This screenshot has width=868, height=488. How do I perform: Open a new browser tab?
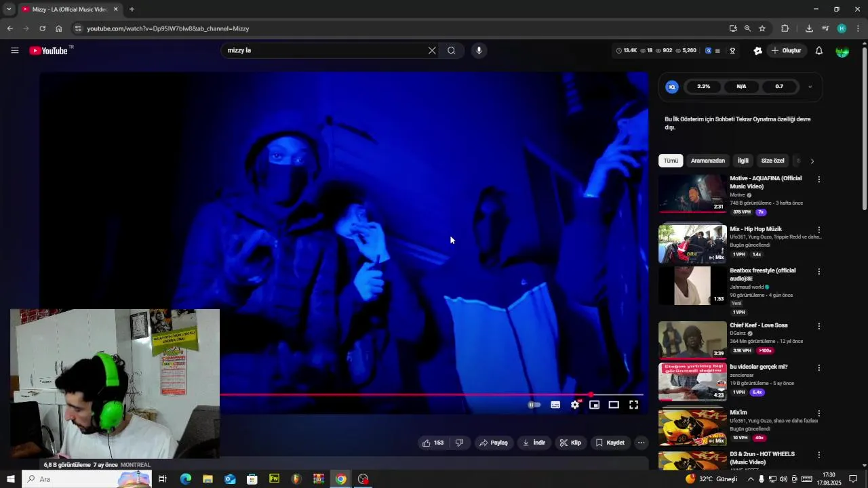click(132, 9)
